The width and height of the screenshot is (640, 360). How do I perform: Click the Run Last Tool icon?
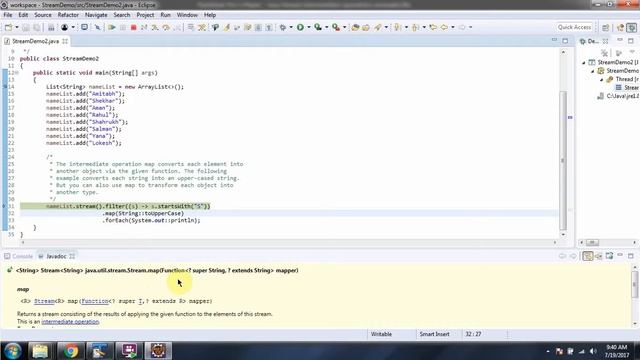(x=336, y=27)
